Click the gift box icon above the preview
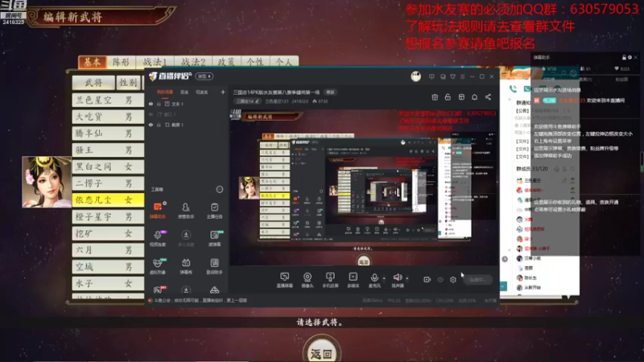The width and height of the screenshot is (644, 362). [x=435, y=97]
